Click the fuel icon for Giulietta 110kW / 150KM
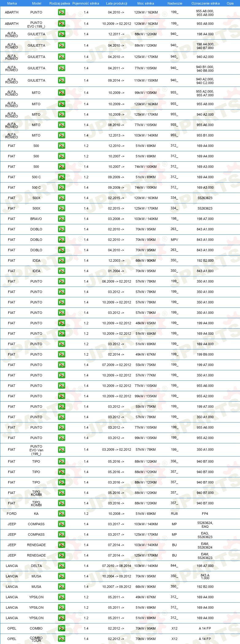The height and width of the screenshot is (644, 240). tap(61, 80)
